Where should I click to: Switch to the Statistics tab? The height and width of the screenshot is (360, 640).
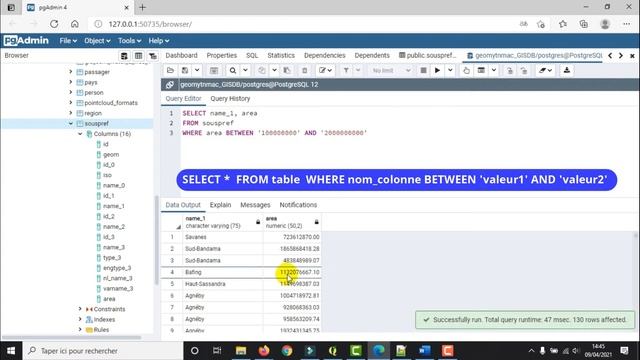coord(281,56)
